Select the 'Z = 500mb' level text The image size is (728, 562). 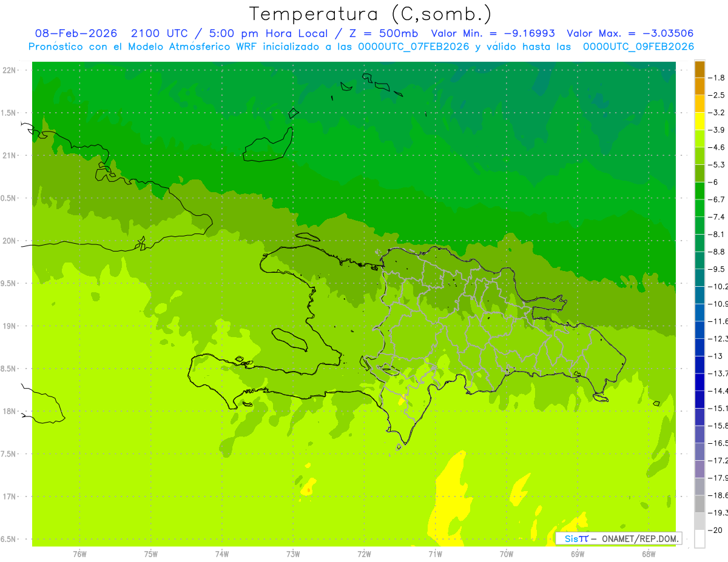click(x=382, y=33)
